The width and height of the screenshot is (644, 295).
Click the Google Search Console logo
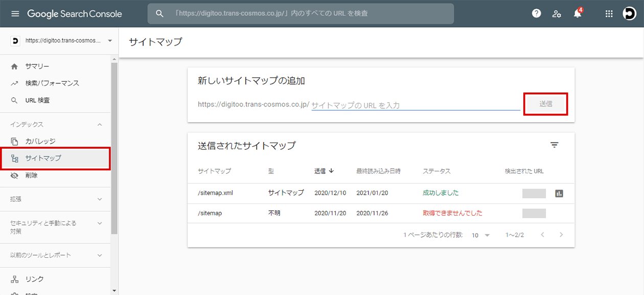[x=75, y=14]
